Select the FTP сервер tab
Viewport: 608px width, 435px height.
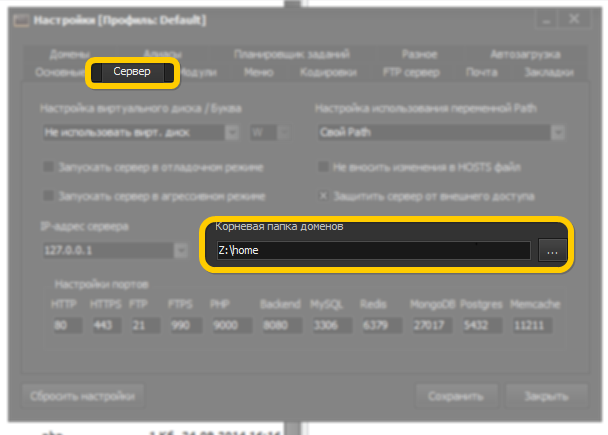point(410,72)
